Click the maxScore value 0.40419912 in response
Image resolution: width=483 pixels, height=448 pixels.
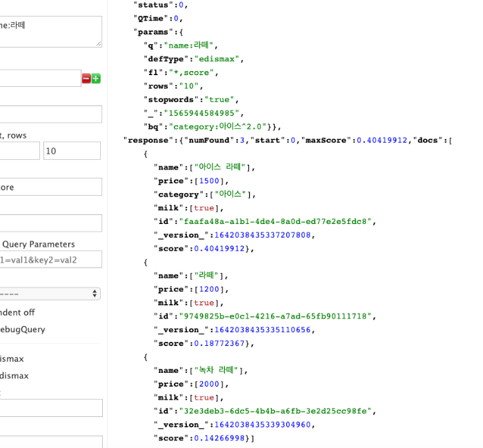pyautogui.click(x=382, y=141)
